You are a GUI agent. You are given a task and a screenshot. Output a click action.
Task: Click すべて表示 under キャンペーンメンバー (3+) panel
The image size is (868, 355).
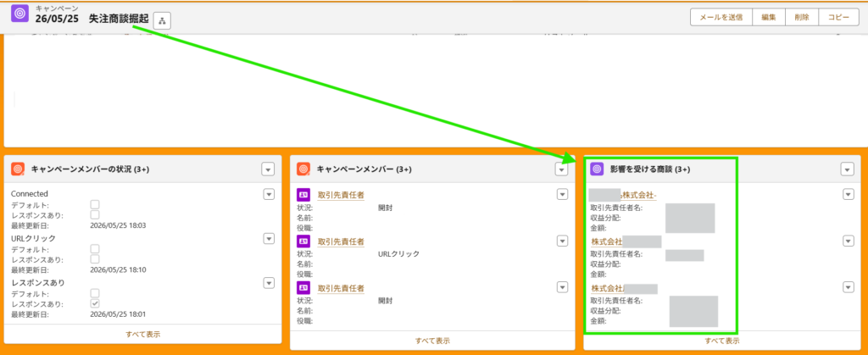click(x=432, y=341)
